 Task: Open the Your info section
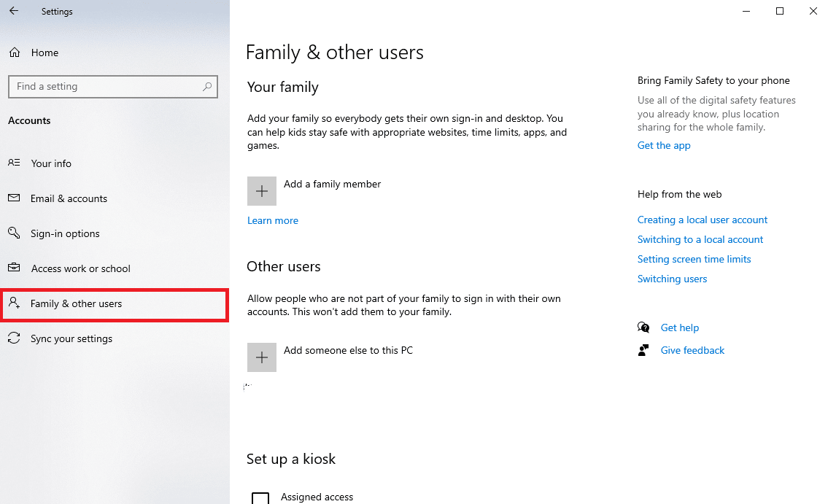(x=51, y=163)
